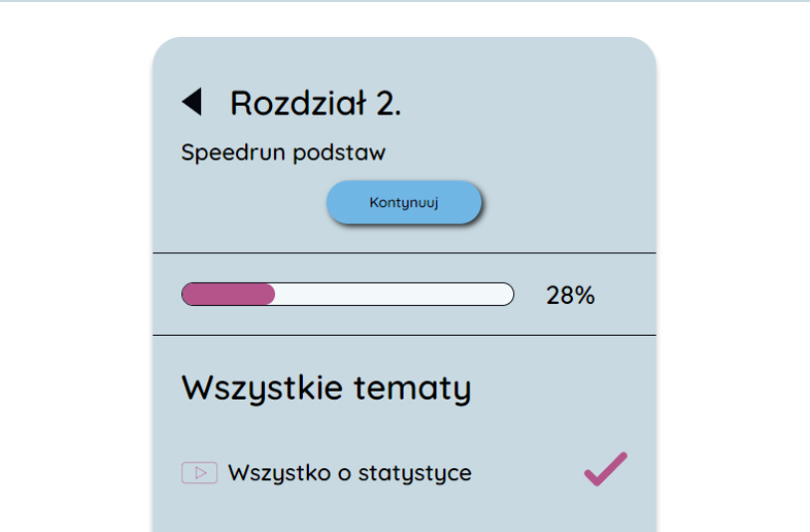Click the Rozdział 2. chapter title
The height and width of the screenshot is (532, 810).
(x=316, y=103)
